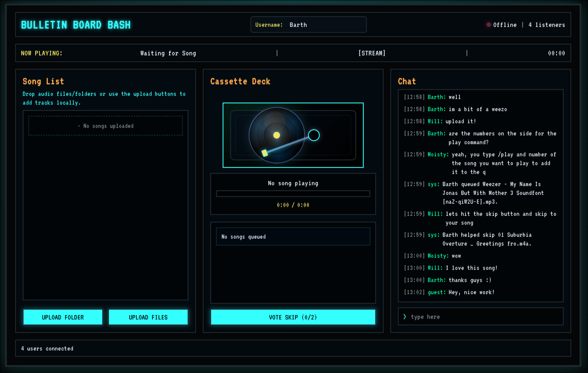Click the [STREAM] label in now playing bar
The image size is (588, 373).
pyautogui.click(x=372, y=53)
